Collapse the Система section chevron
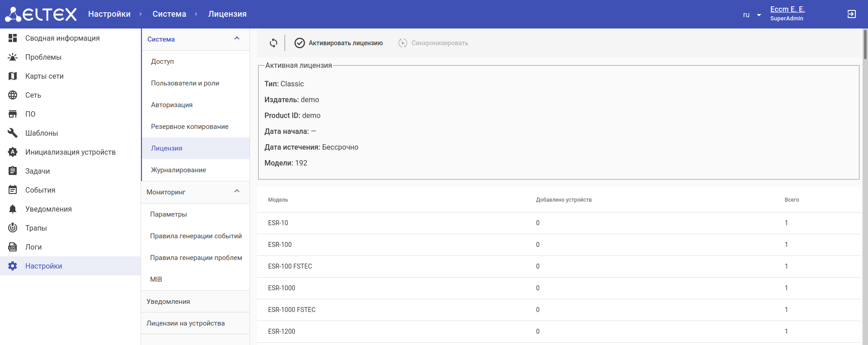 (x=237, y=38)
